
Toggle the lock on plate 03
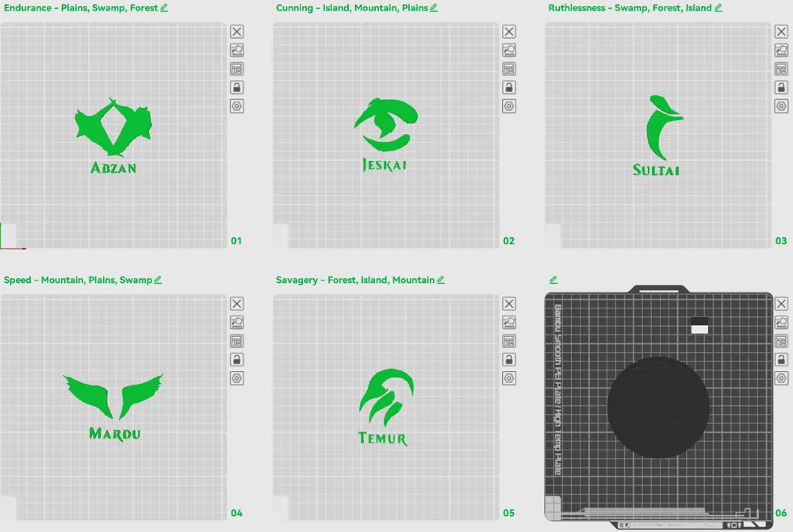pos(781,87)
